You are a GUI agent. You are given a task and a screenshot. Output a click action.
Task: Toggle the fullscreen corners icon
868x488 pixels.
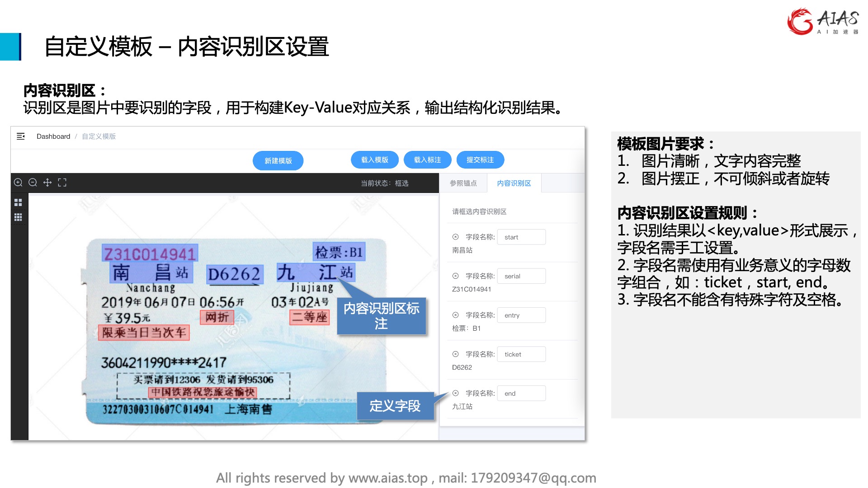pyautogui.click(x=62, y=183)
